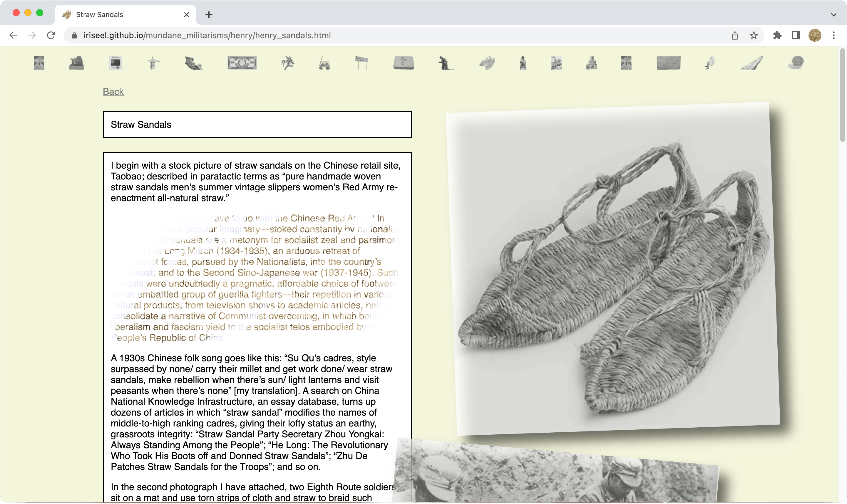
Task: Open the Godzilla figure thumbnail in top strip
Action: [x=446, y=63]
